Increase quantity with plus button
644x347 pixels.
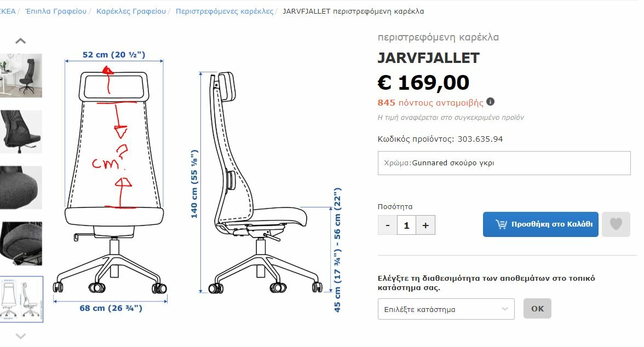click(x=426, y=225)
